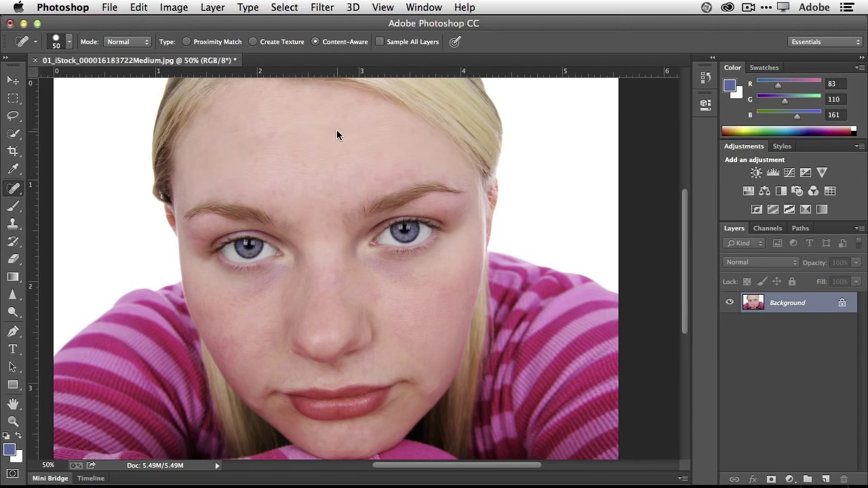Select the Lasso tool

[13, 116]
